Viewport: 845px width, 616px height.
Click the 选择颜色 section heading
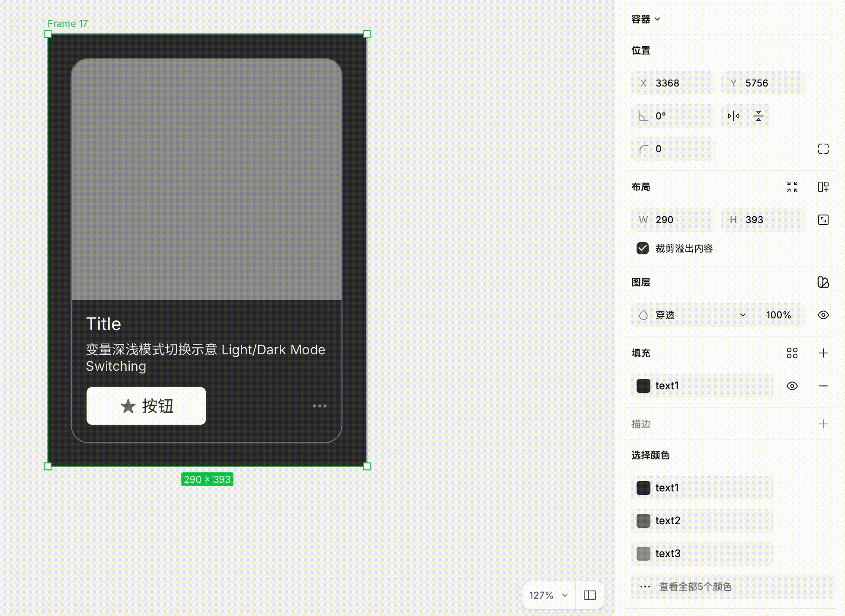(x=650, y=455)
